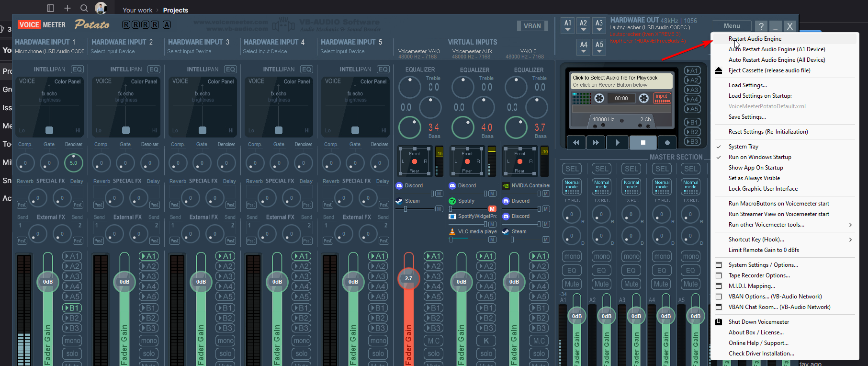
Task: Click the cassette Rewind button
Action: (576, 142)
